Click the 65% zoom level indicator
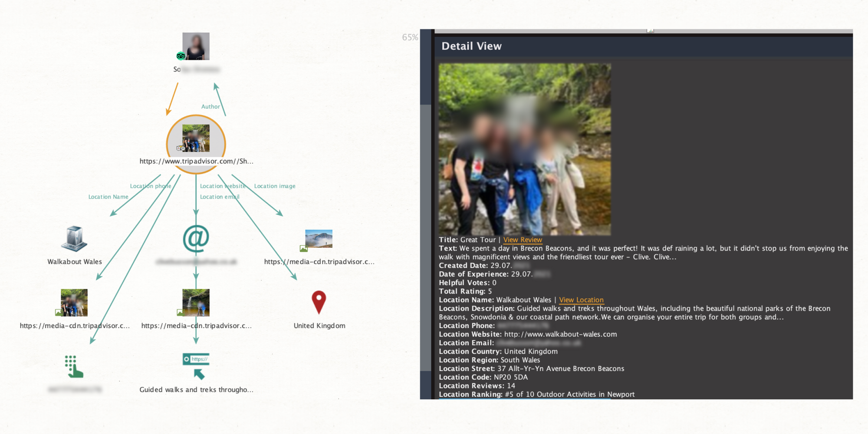The image size is (868, 434). pyautogui.click(x=410, y=37)
